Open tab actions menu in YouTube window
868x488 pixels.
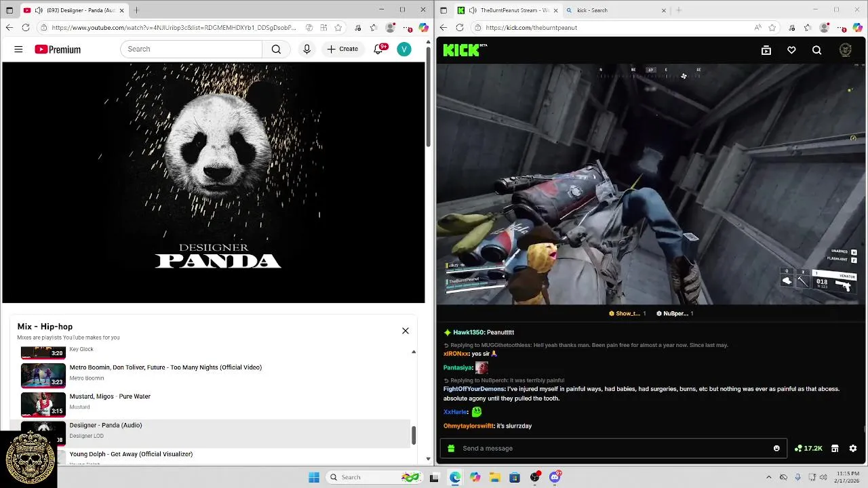coord(9,10)
